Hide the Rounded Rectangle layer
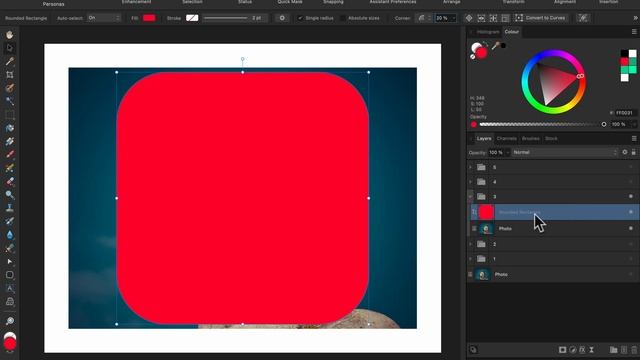 631,212
